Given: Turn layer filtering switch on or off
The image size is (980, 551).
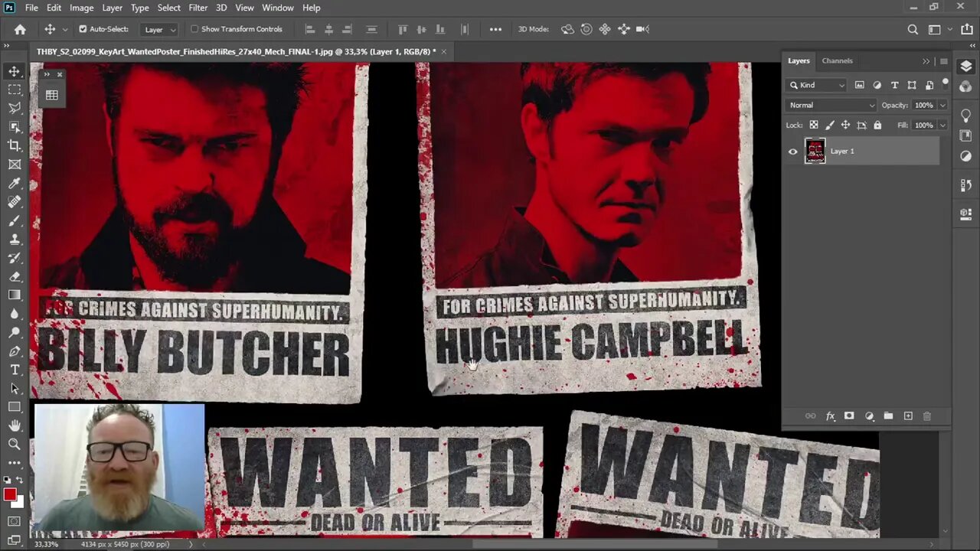Looking at the screenshot, I should point(946,83).
